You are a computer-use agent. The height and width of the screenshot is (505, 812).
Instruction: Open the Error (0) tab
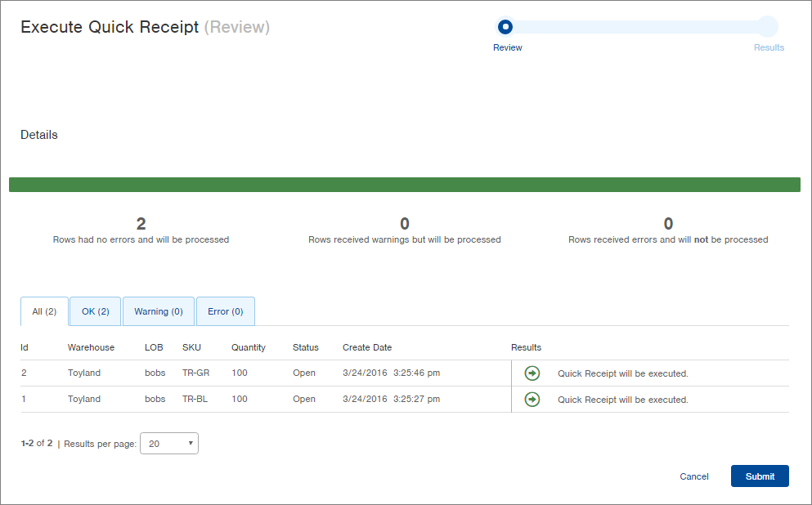pyautogui.click(x=225, y=311)
